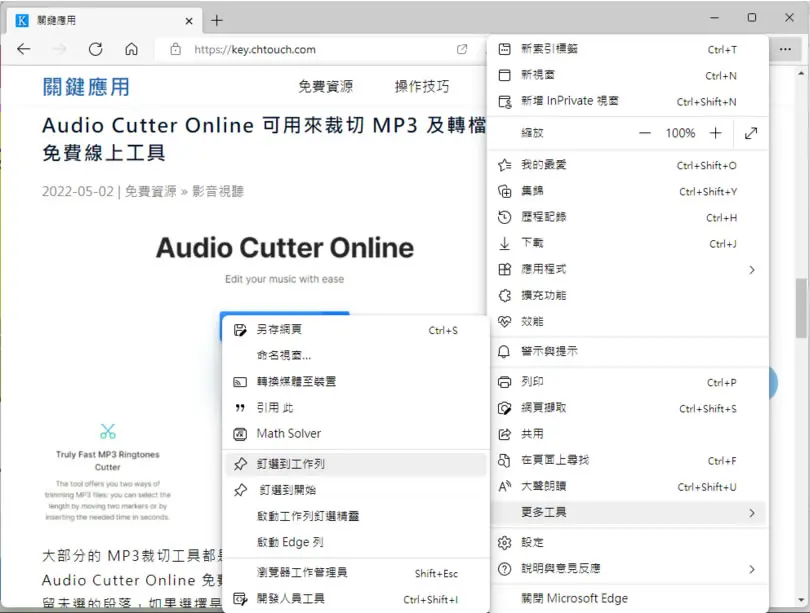Click the 共用 share icon

(x=504, y=434)
